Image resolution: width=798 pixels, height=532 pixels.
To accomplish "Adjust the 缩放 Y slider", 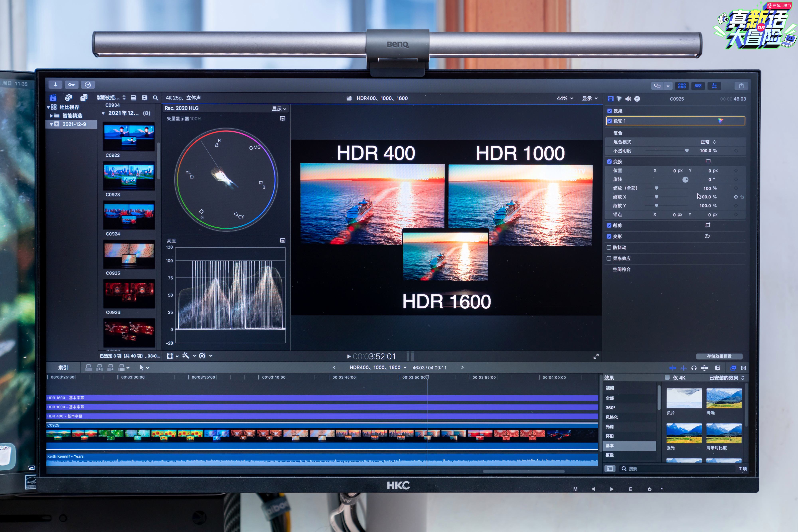I will coord(667,206).
